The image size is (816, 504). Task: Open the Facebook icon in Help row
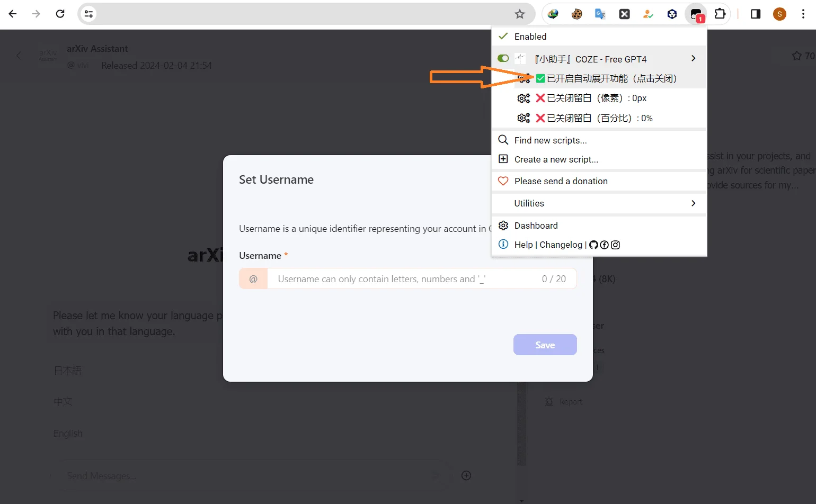point(605,245)
